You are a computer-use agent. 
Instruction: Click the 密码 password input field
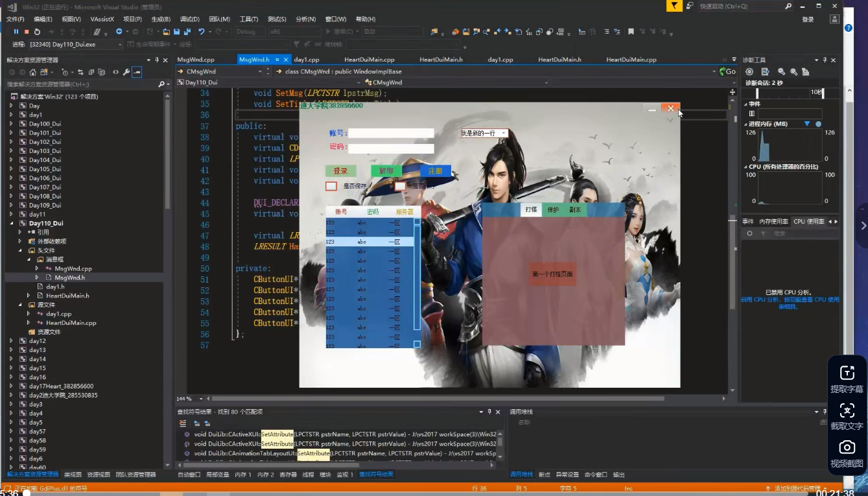(x=391, y=148)
